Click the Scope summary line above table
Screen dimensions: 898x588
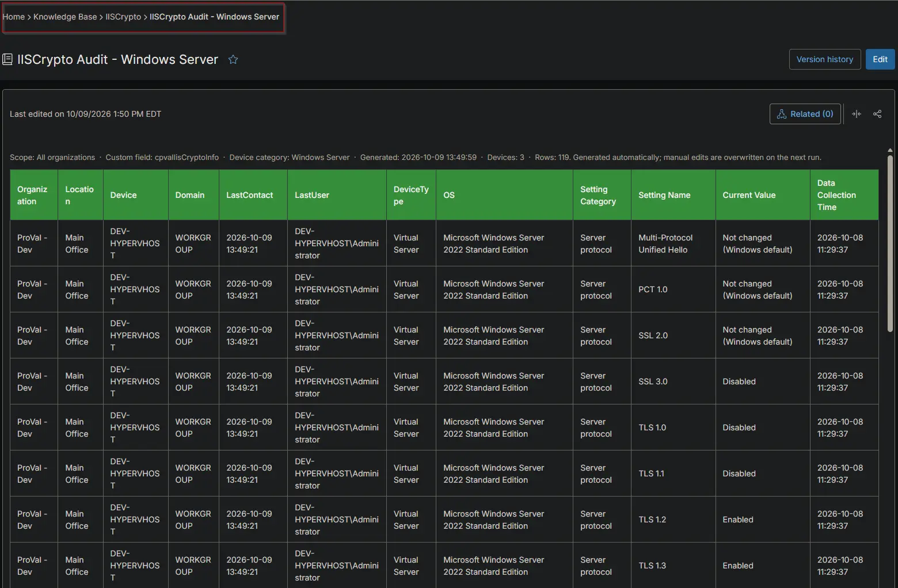coord(416,157)
